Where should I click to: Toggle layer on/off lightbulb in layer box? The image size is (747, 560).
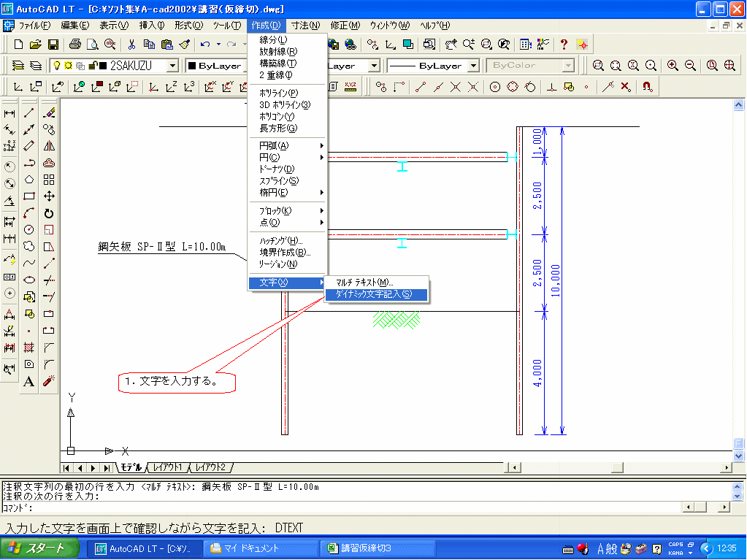coord(57,65)
